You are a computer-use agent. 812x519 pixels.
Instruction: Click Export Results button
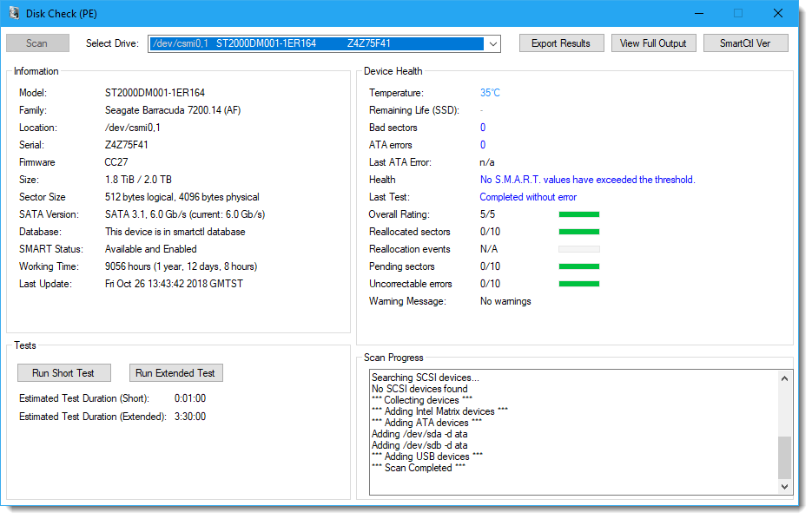point(560,43)
